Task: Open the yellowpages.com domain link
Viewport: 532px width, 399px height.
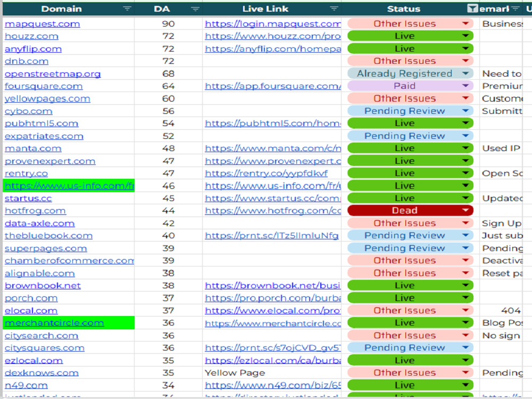Action: point(47,99)
